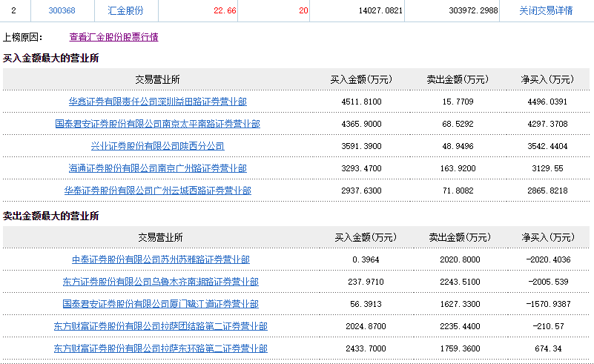This screenshot has width=594, height=364.
Task: Open 华鑫证券 深圳益田路 branch link
Action: point(157,102)
